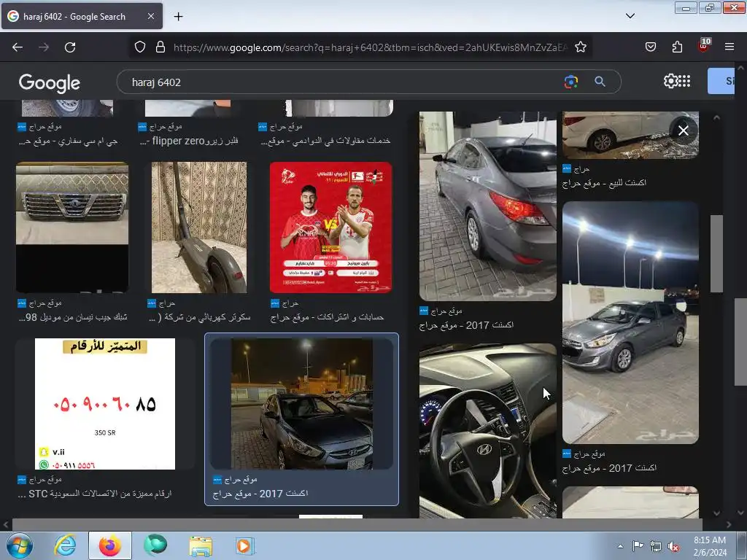Open the Firefox hamburger menu
This screenshot has height=560, width=747.
point(729,47)
